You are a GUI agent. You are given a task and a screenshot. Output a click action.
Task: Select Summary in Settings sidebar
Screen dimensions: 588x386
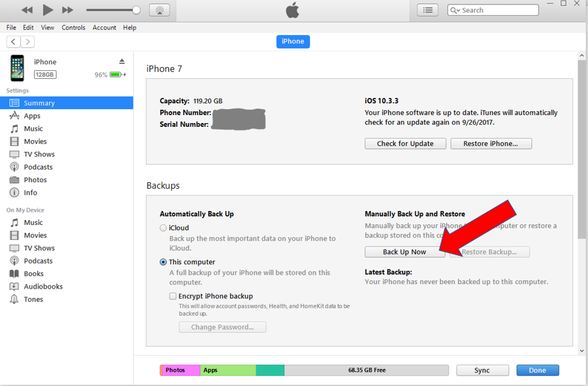point(66,103)
